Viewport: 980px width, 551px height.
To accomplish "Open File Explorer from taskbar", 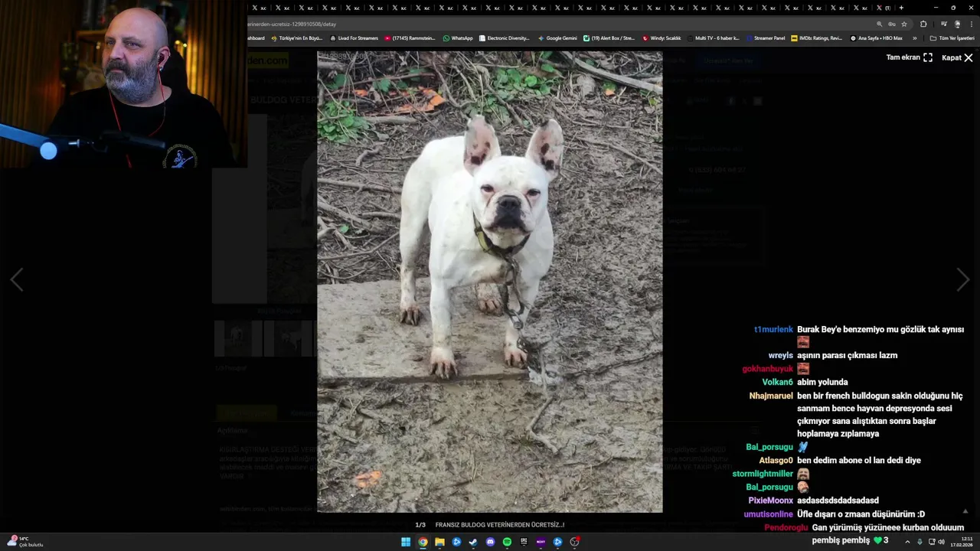I will pyautogui.click(x=439, y=542).
